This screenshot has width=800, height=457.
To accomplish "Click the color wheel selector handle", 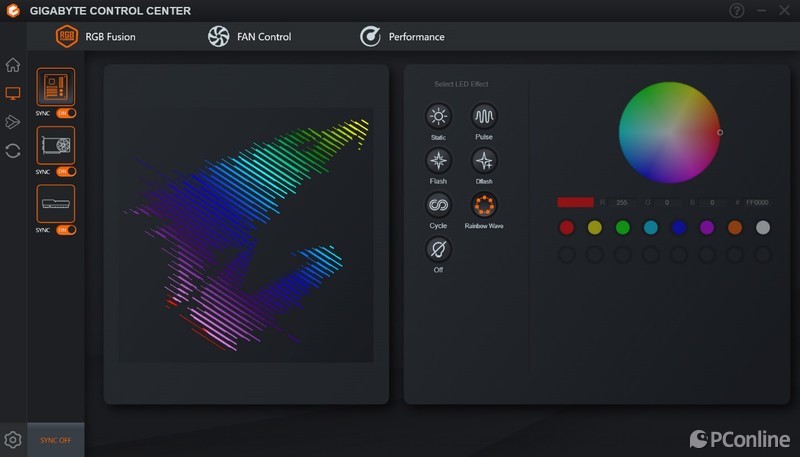I will click(x=720, y=133).
